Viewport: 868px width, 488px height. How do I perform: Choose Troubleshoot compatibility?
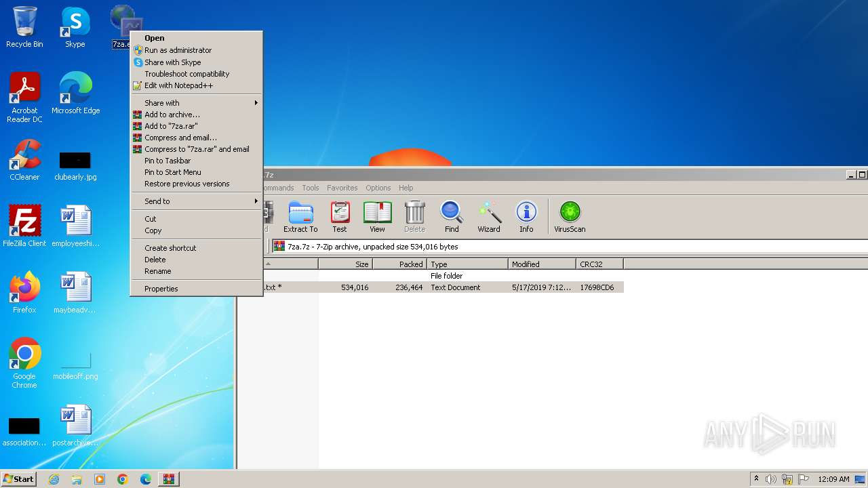click(x=196, y=74)
